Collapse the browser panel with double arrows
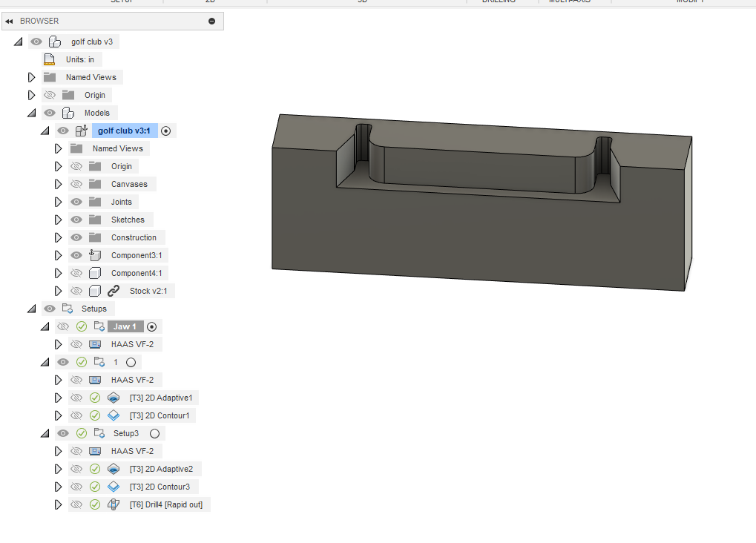 tap(9, 22)
